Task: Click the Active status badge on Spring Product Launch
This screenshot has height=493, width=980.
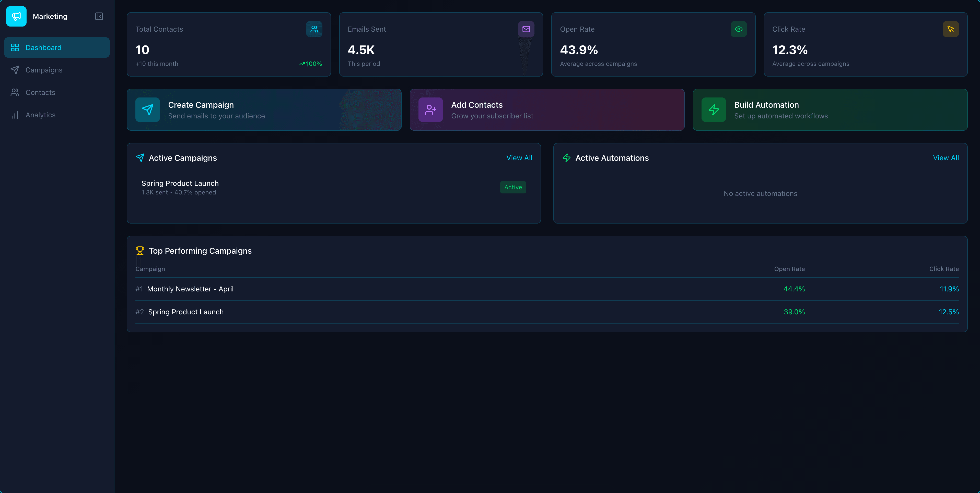Action: (513, 187)
